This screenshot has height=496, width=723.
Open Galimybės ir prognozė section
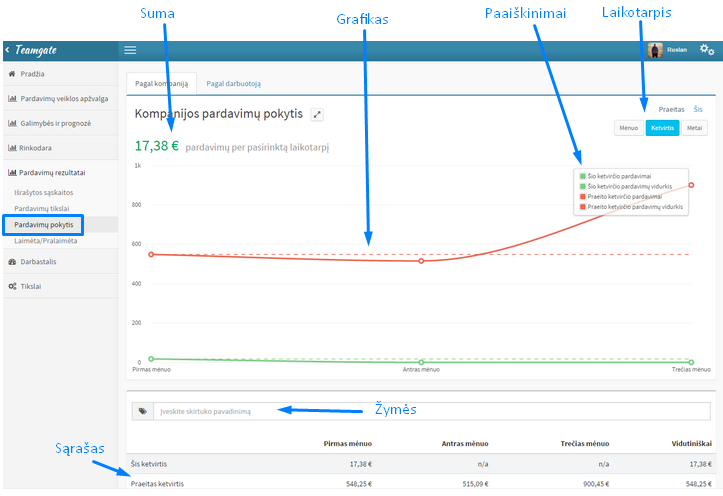click(x=60, y=123)
